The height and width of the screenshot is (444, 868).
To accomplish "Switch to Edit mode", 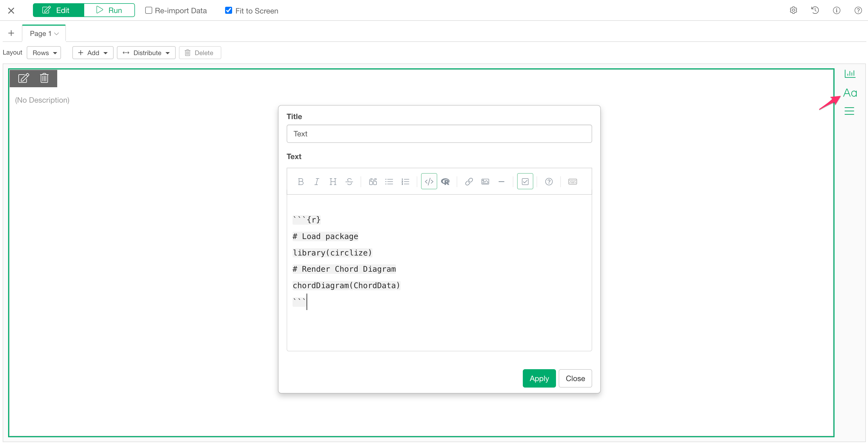I will coord(58,10).
